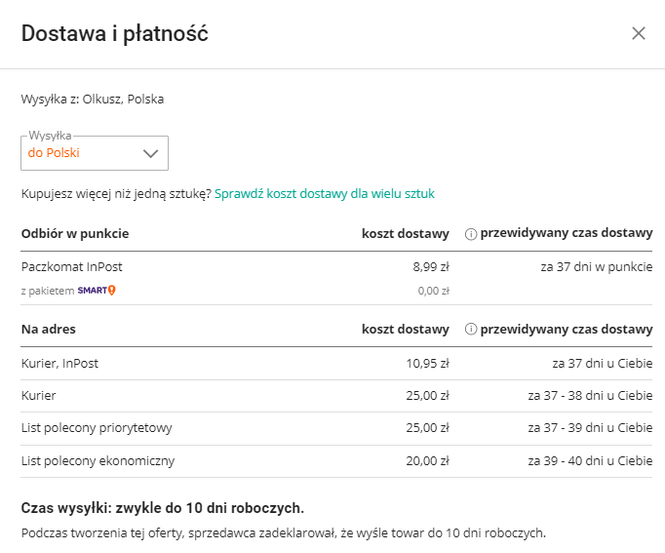The image size is (665, 553).
Task: Click the 0,00 zł Smart price
Action: [433, 291]
